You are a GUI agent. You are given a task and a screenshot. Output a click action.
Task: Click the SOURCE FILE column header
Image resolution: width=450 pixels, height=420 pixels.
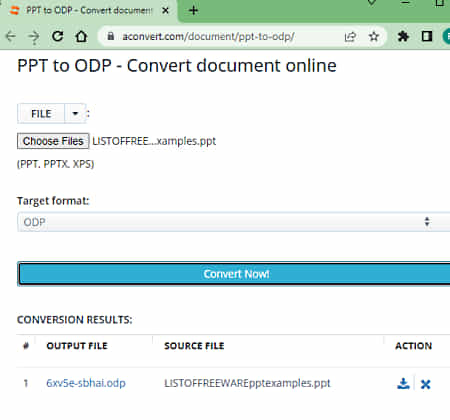(x=194, y=346)
